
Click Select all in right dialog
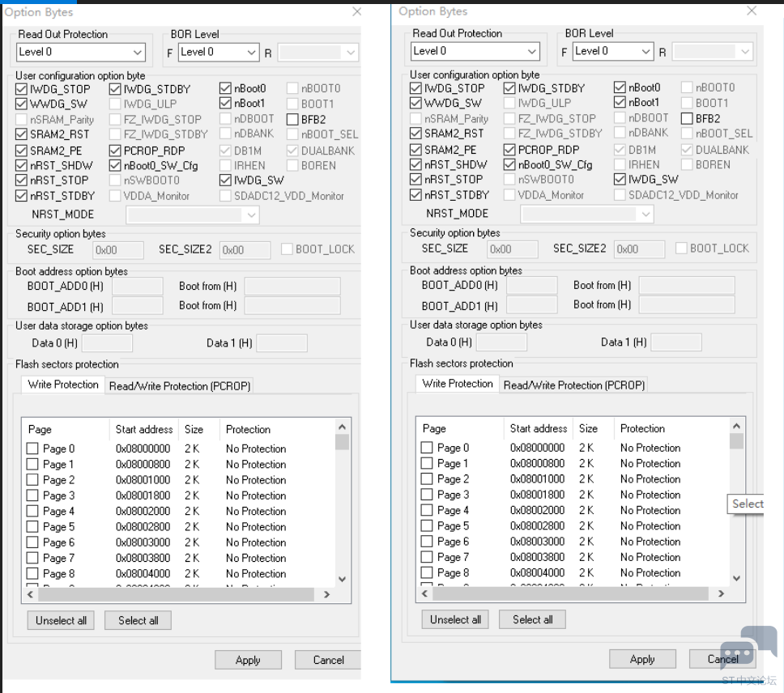532,619
